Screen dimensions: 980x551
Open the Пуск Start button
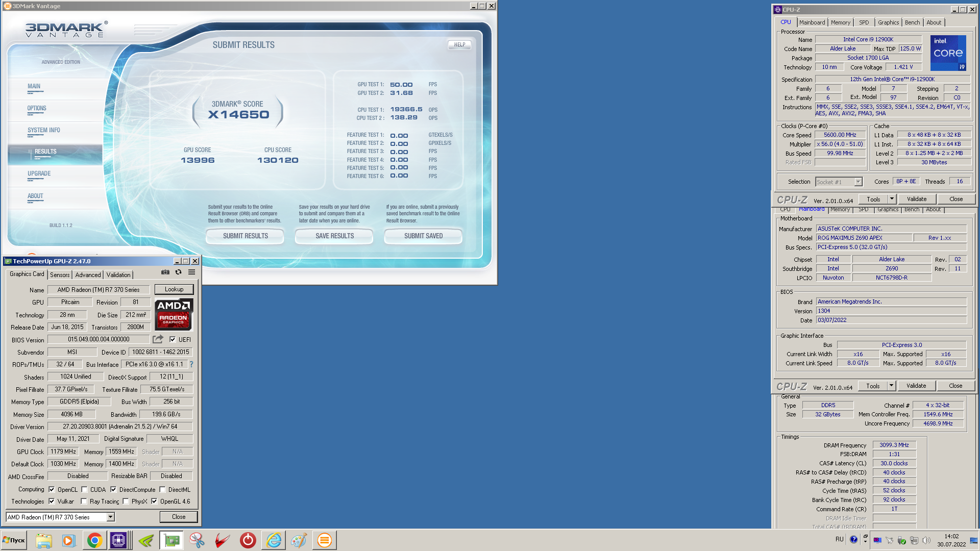(14, 540)
